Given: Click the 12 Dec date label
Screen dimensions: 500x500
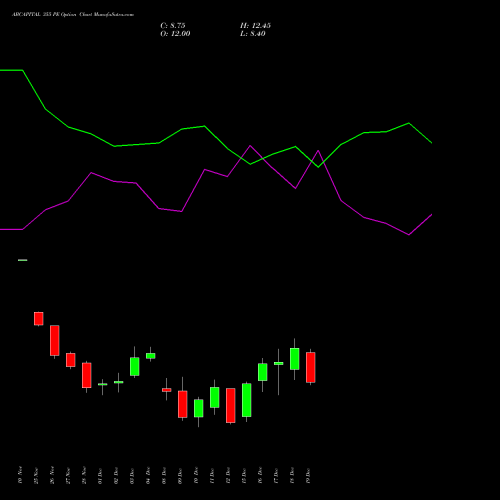Looking at the screenshot, I should pyautogui.click(x=228, y=476).
